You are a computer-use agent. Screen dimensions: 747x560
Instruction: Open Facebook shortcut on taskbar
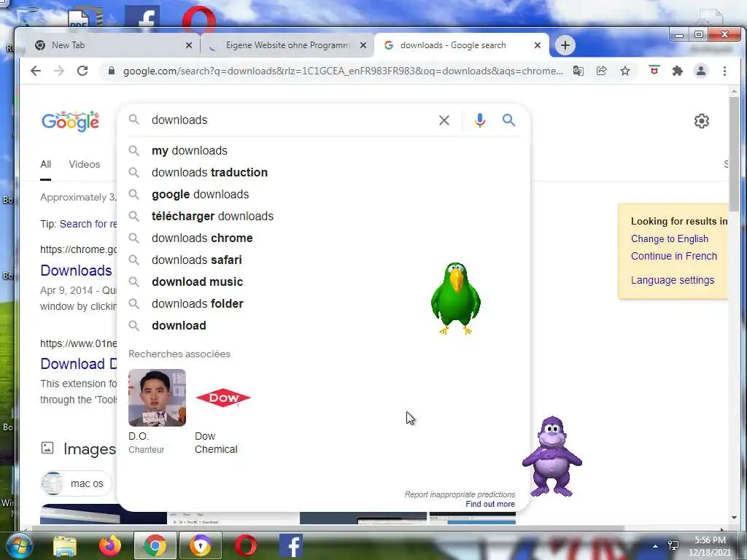(x=290, y=545)
